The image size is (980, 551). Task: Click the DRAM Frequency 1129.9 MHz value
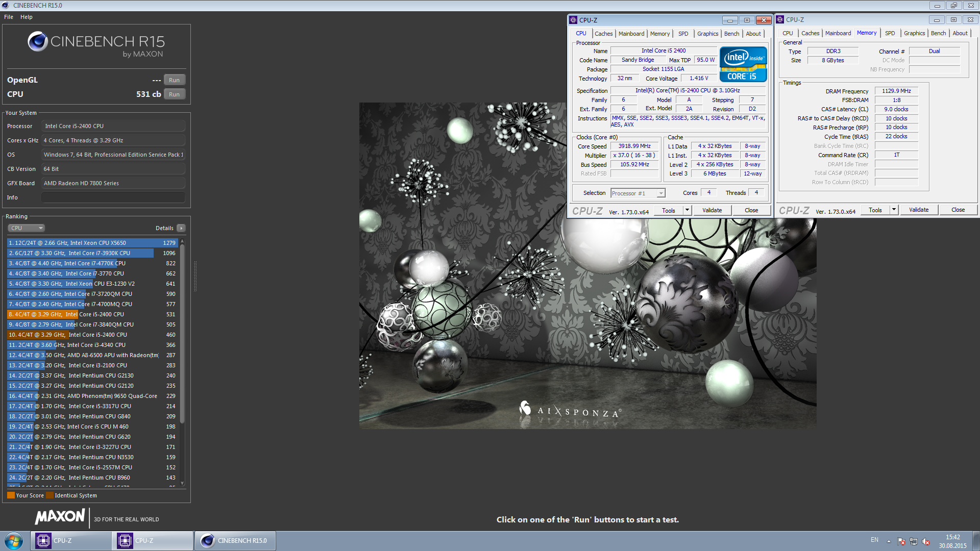pos(896,91)
